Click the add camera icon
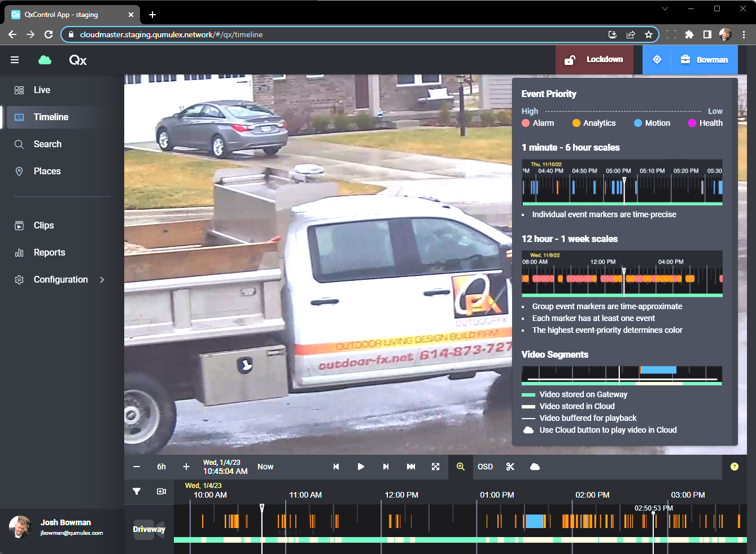The width and height of the screenshot is (756, 554). point(161,491)
